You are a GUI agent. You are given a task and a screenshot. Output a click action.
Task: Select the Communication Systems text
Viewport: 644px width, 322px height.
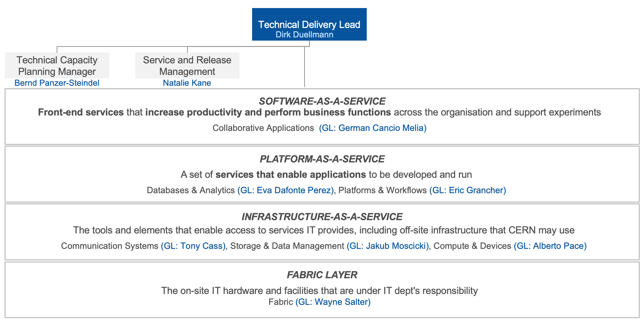[110, 246]
